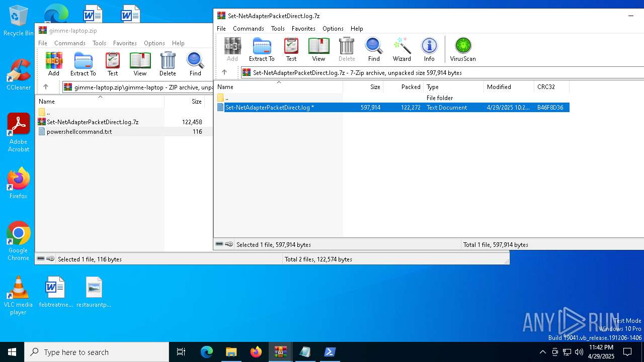Click Extract To in gimme-laptop.zip window
644x362 pixels.
83,64
